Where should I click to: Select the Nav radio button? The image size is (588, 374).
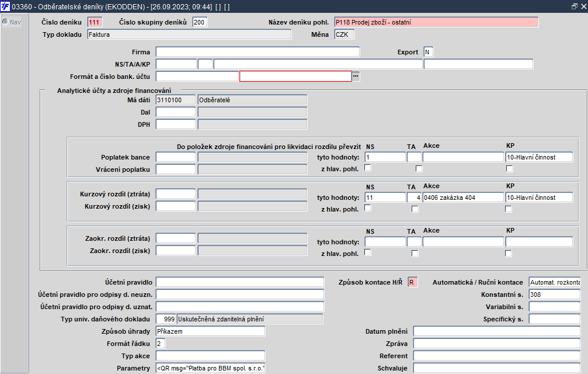click(5, 22)
